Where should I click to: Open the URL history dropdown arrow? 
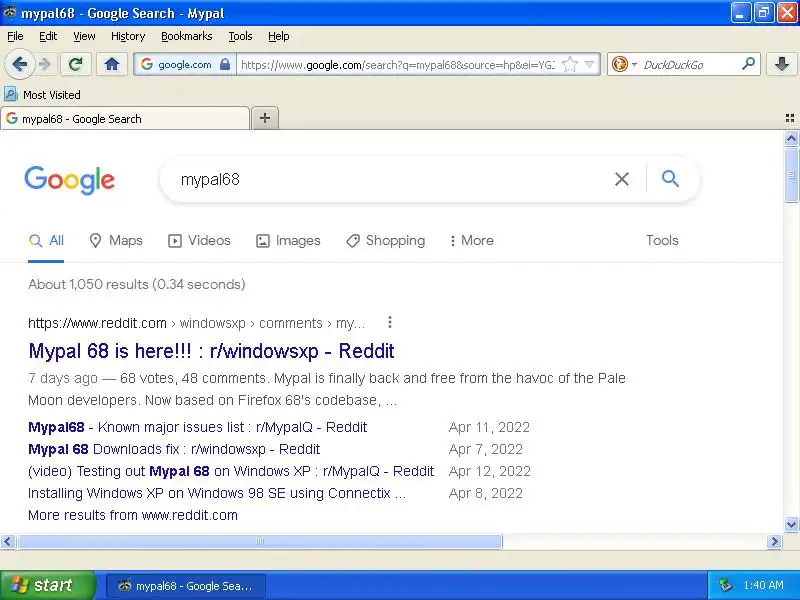click(589, 64)
